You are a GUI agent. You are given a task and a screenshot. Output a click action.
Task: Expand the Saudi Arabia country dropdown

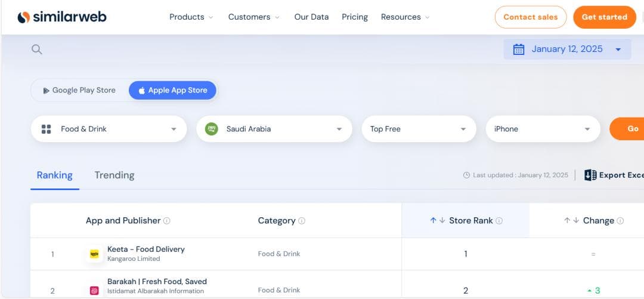click(274, 129)
